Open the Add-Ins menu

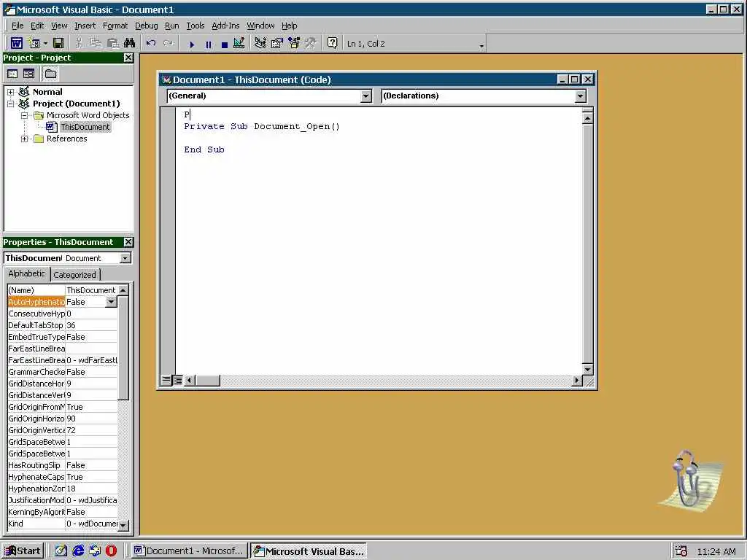click(225, 26)
